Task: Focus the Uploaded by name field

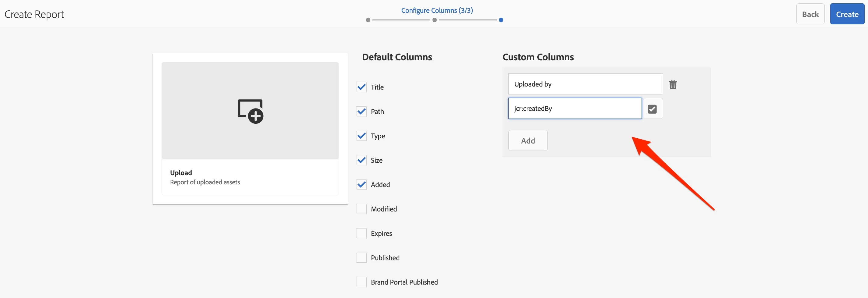Action: (585, 84)
